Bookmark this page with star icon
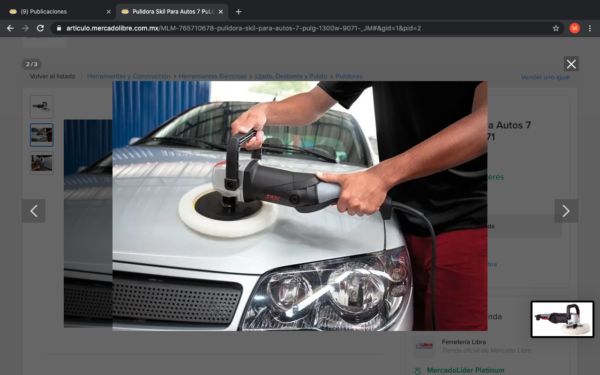The height and width of the screenshot is (375, 600). point(556,28)
